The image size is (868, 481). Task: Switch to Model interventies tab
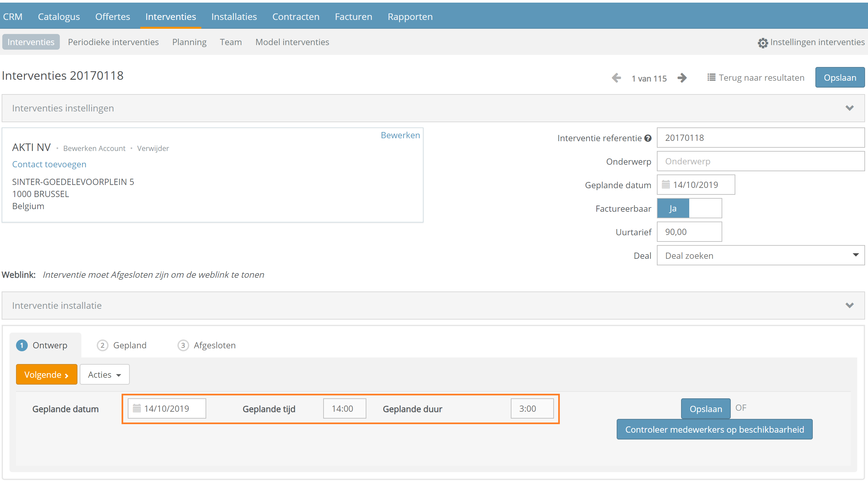[x=292, y=42]
